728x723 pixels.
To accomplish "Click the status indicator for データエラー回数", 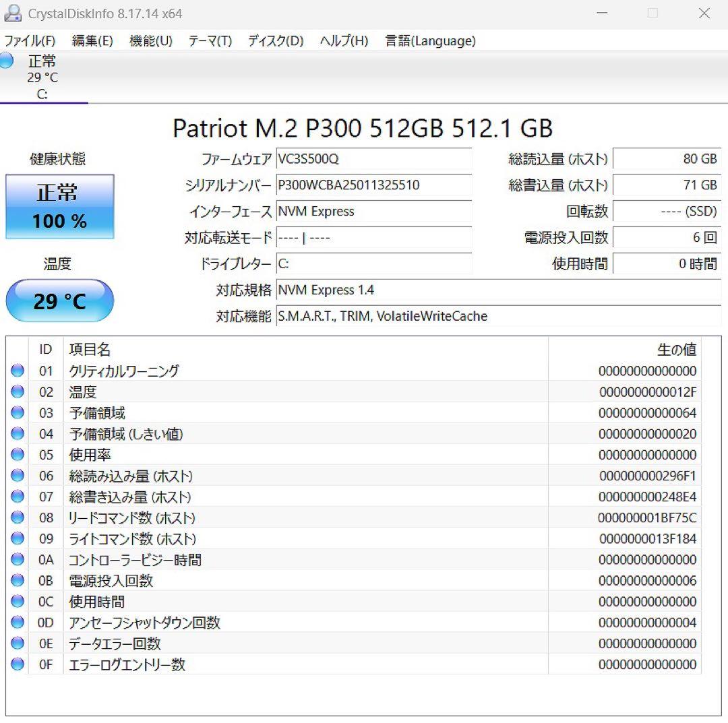I will tap(17, 643).
